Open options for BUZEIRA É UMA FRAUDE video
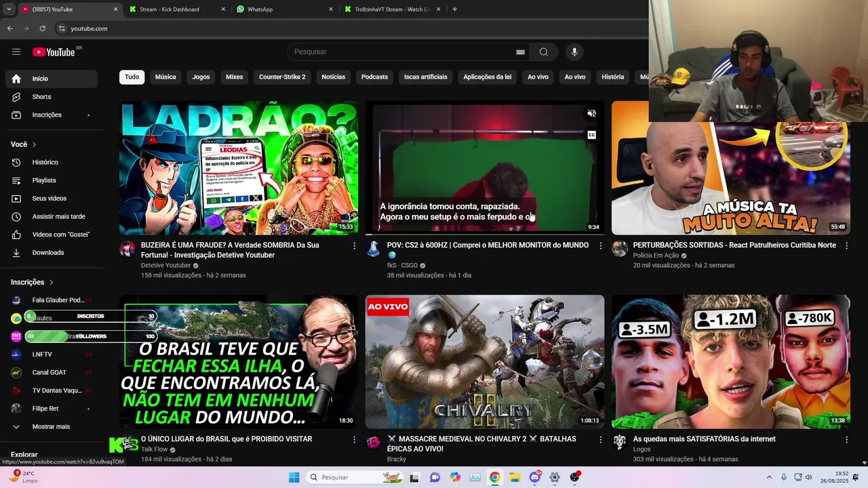 coord(354,246)
